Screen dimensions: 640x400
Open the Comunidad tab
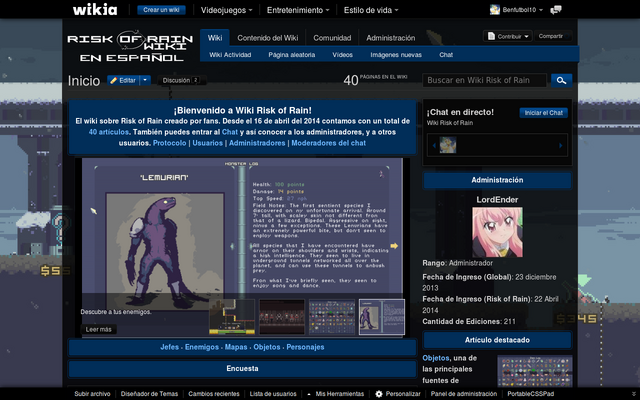point(332,38)
